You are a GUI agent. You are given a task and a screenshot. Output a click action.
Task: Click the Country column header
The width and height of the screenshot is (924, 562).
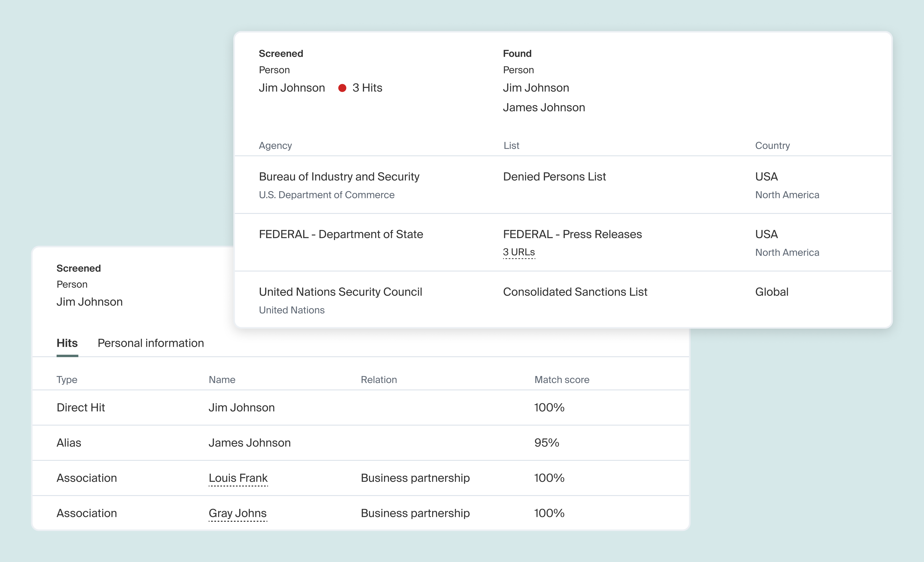click(772, 145)
